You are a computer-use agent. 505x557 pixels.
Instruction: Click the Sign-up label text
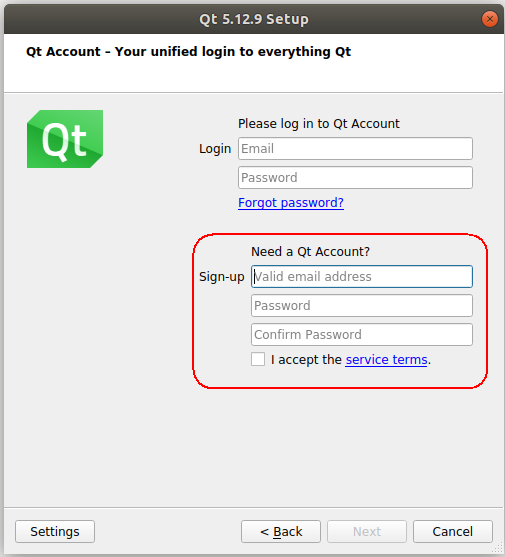[x=222, y=277]
